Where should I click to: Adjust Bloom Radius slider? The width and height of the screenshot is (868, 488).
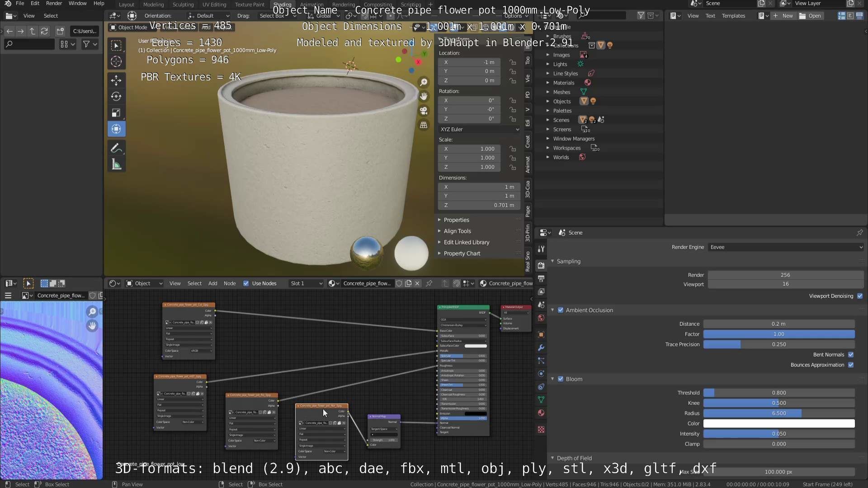(779, 413)
